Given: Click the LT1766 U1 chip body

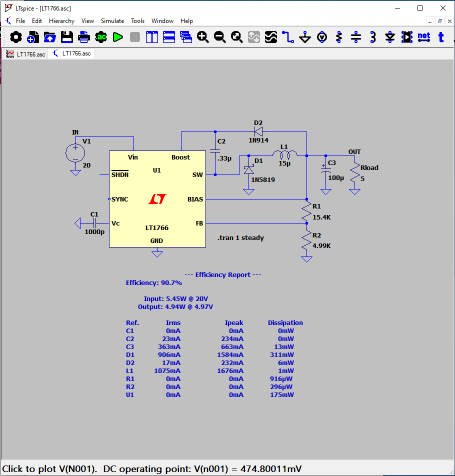Looking at the screenshot, I should coord(157,210).
